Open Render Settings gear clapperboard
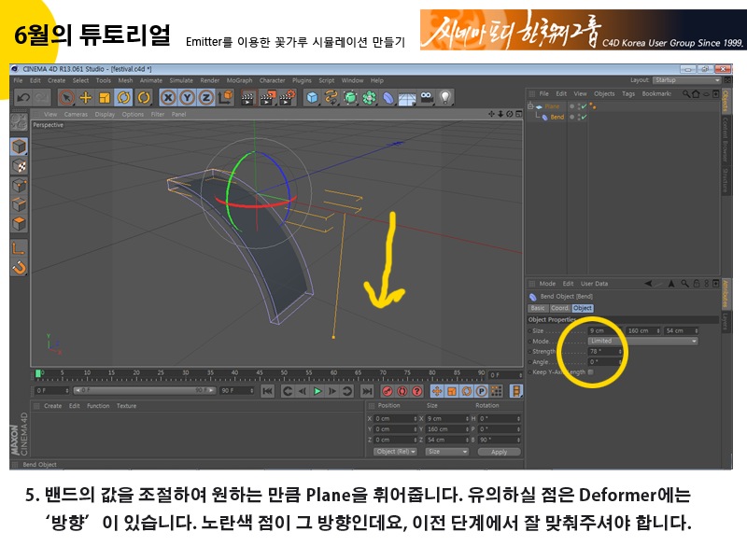 (288, 98)
